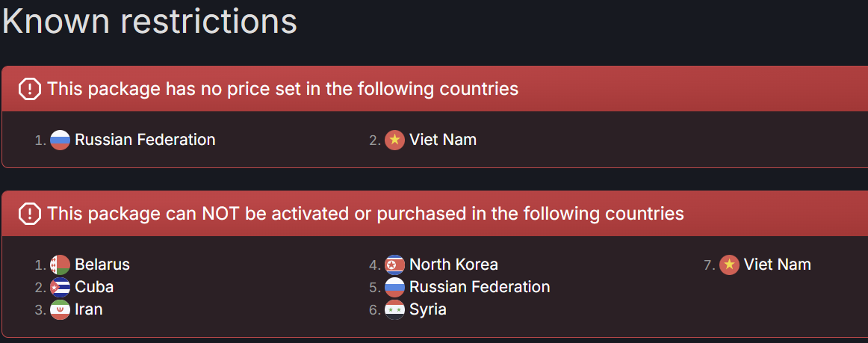Open the North Korea country entry
The height and width of the screenshot is (343, 868).
pos(453,265)
